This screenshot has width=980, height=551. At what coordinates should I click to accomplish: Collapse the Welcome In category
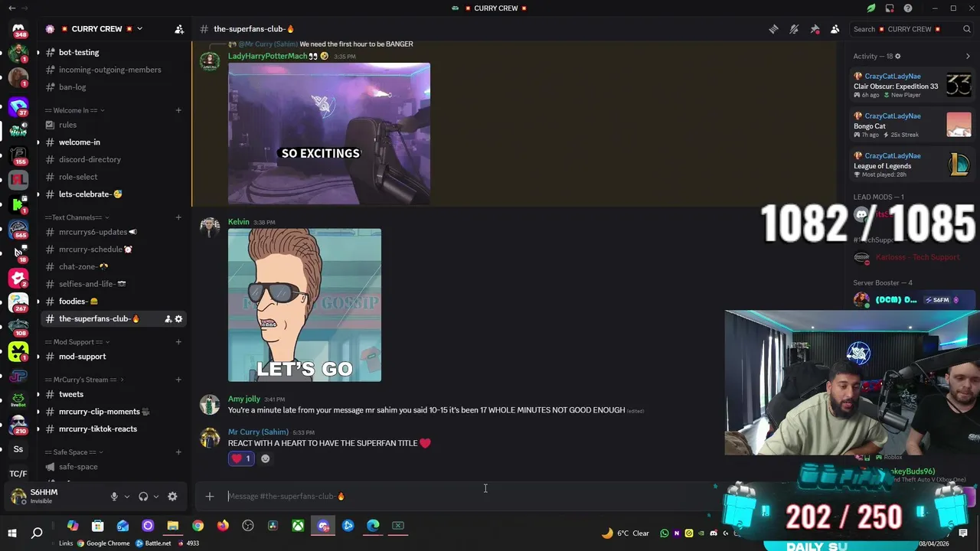[x=75, y=110]
